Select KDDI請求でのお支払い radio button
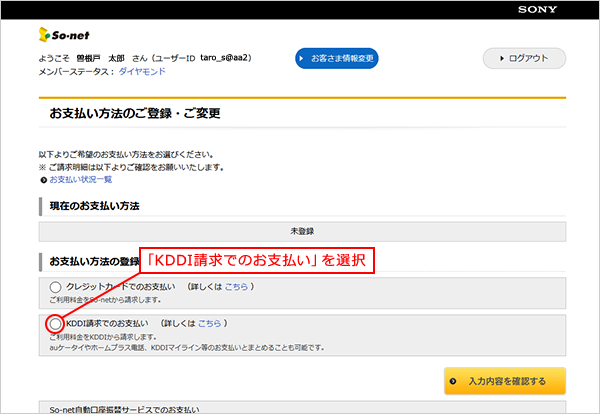 click(x=54, y=324)
